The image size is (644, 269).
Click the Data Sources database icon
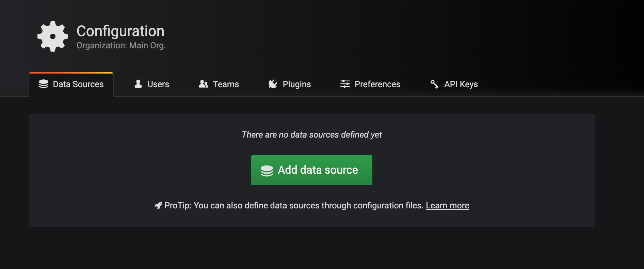coord(44,84)
